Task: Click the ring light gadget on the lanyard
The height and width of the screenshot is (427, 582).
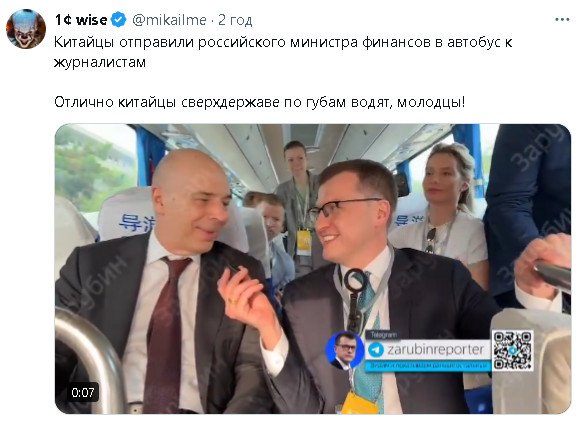Action: coord(355,280)
